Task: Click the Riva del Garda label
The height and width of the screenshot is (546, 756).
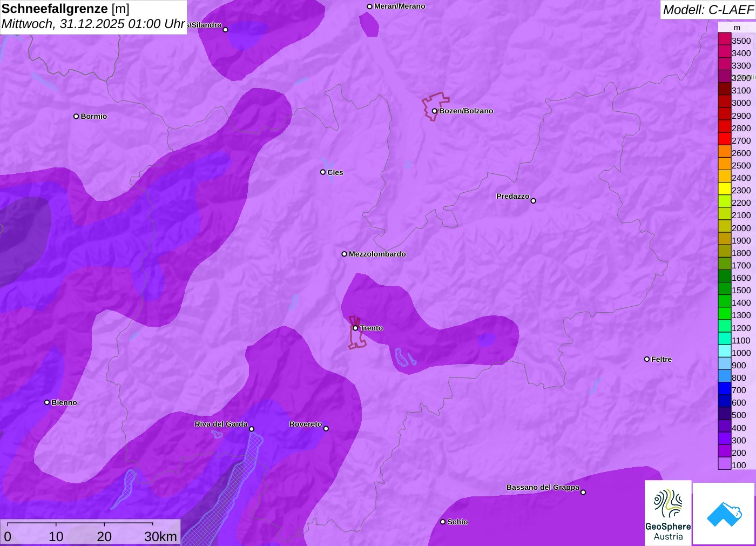Action: click(x=221, y=424)
